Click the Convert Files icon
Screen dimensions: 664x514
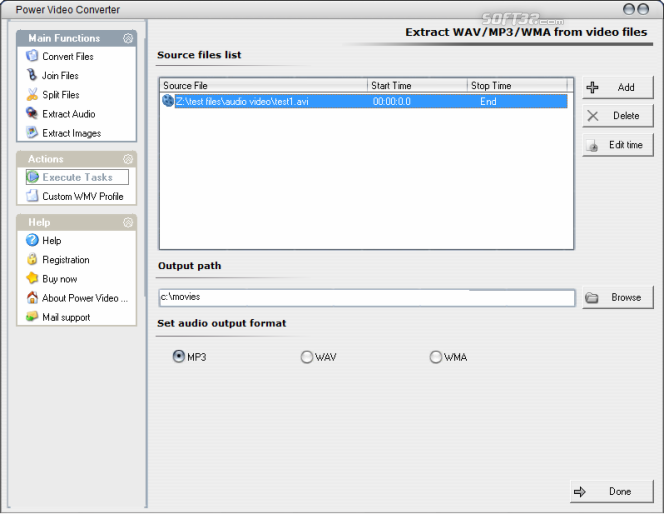click(x=32, y=55)
